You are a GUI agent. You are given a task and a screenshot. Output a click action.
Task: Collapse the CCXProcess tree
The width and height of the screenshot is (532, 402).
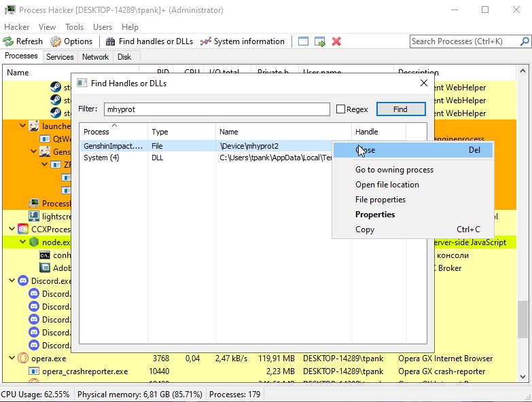pyautogui.click(x=12, y=229)
